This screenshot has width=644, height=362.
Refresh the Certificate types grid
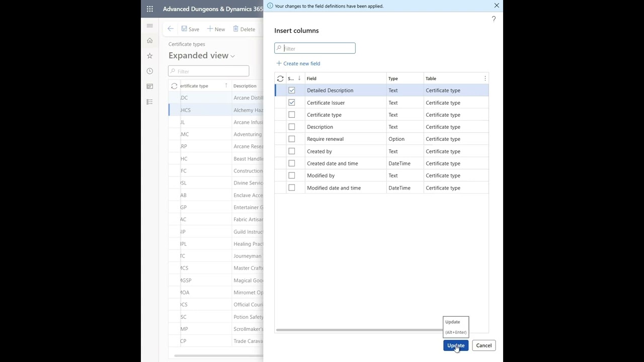(174, 86)
